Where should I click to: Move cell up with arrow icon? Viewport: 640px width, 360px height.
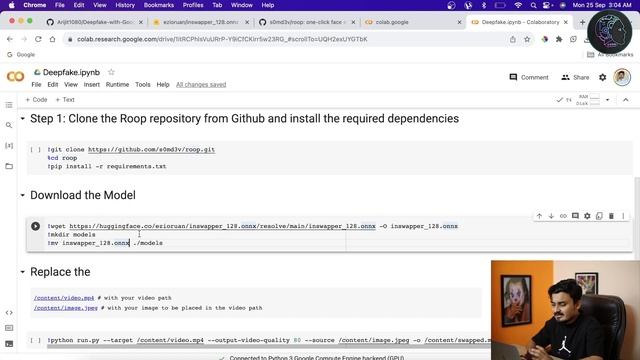click(539, 216)
